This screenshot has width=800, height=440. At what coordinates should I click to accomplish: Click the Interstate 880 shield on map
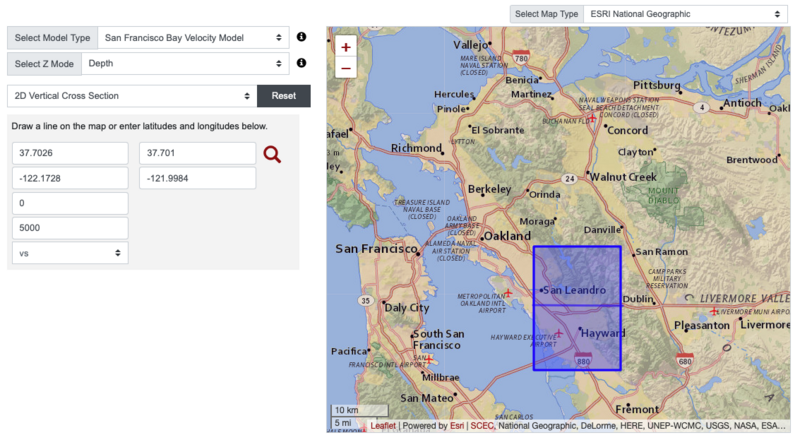[x=583, y=359]
